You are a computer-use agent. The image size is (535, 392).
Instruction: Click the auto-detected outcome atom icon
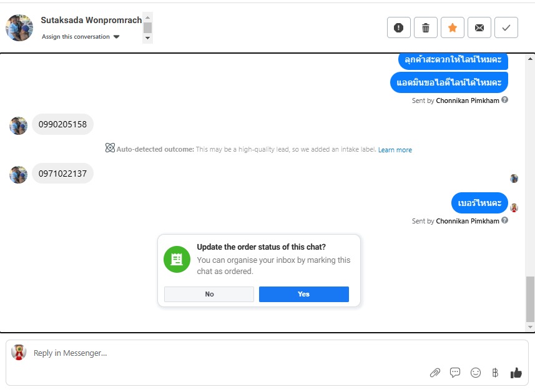110,148
